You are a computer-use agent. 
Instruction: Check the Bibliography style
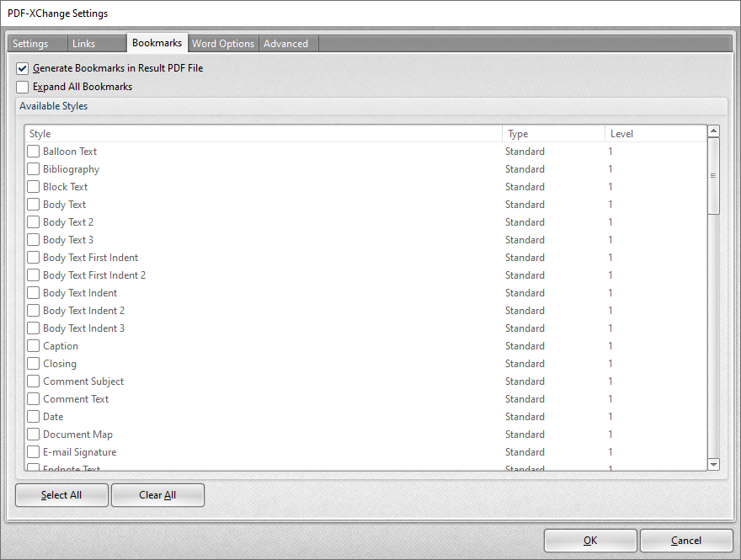coord(33,168)
